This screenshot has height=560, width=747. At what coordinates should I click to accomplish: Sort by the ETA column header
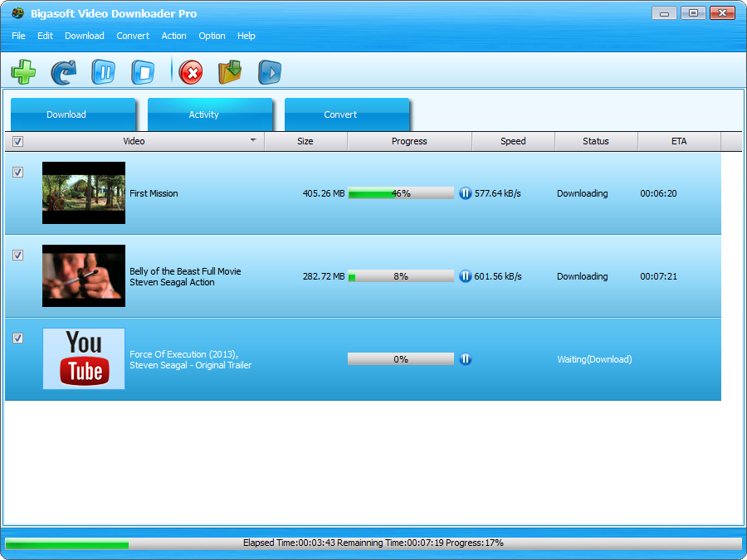pyautogui.click(x=679, y=141)
